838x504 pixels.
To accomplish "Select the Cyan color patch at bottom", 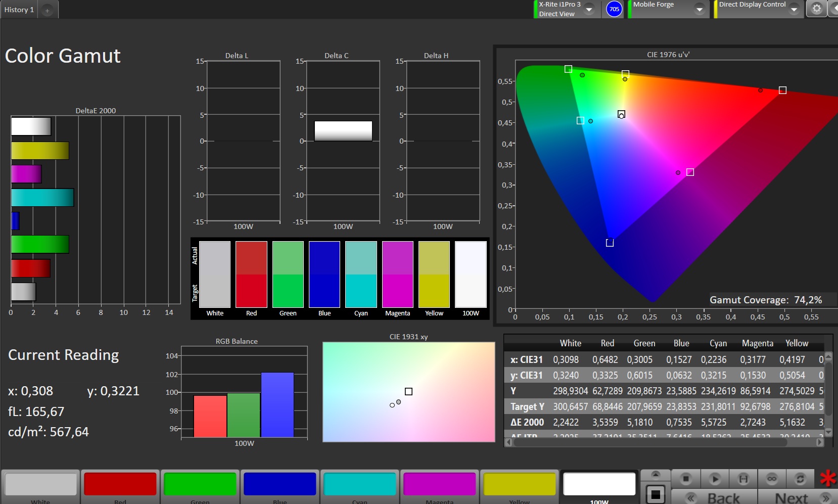I will click(359, 484).
